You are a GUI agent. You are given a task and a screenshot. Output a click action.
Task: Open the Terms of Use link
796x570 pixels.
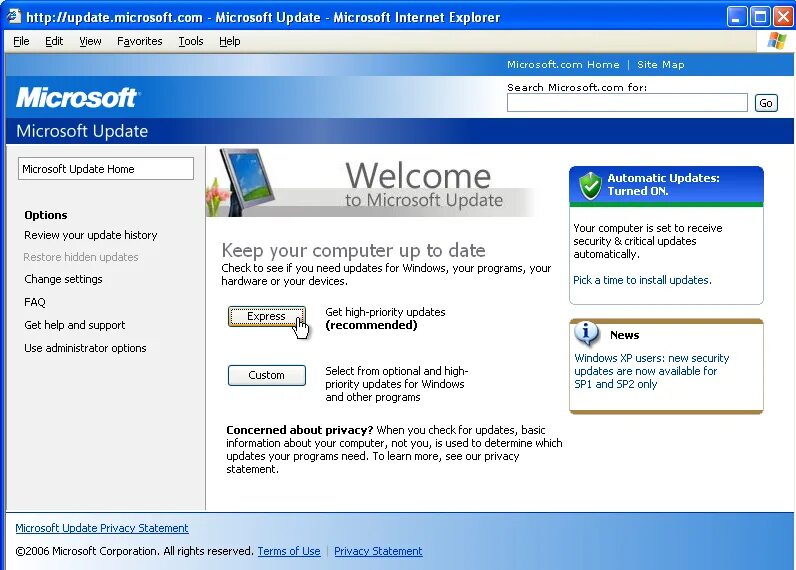[x=289, y=551]
